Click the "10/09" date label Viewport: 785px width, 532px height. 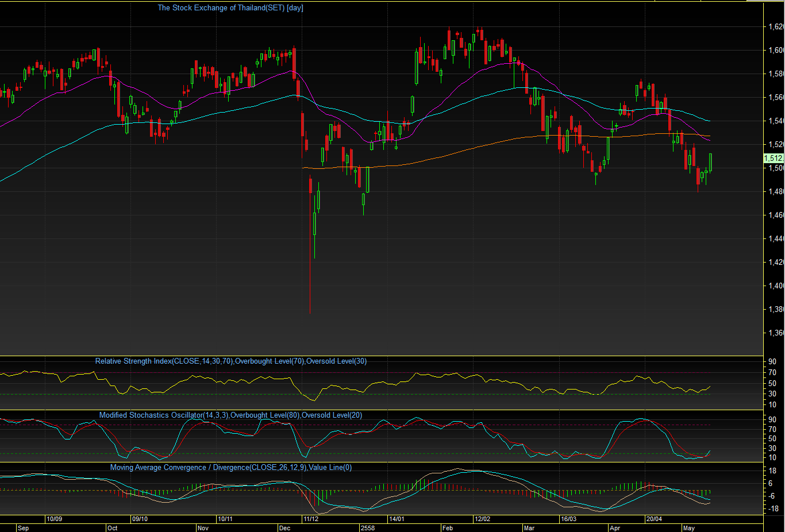coord(55,519)
